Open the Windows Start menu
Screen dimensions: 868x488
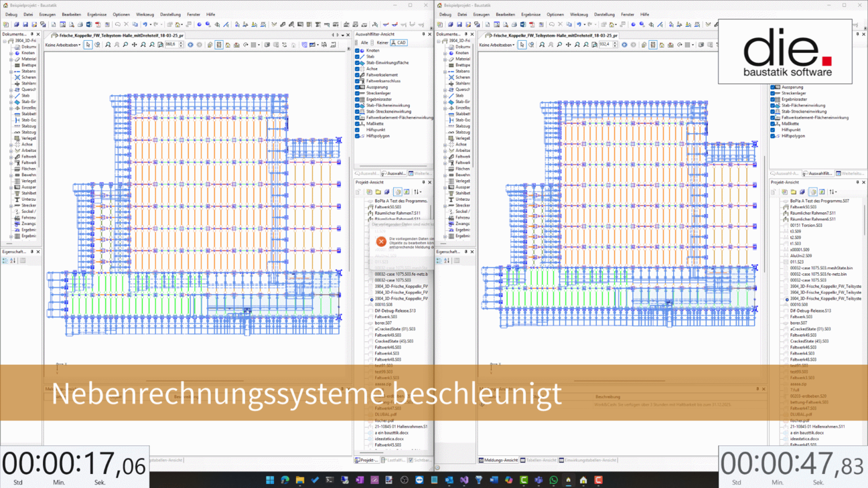click(270, 480)
